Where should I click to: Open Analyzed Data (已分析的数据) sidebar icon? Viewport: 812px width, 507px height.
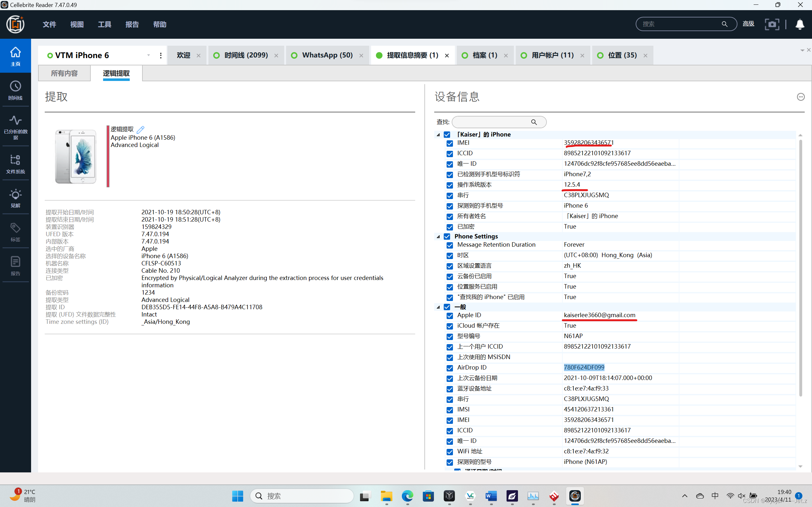click(x=16, y=127)
